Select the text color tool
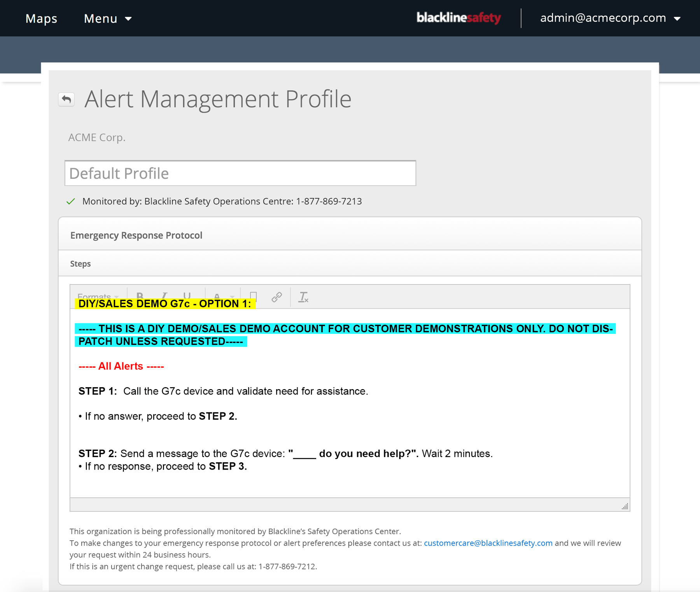700x592 pixels. click(x=217, y=297)
